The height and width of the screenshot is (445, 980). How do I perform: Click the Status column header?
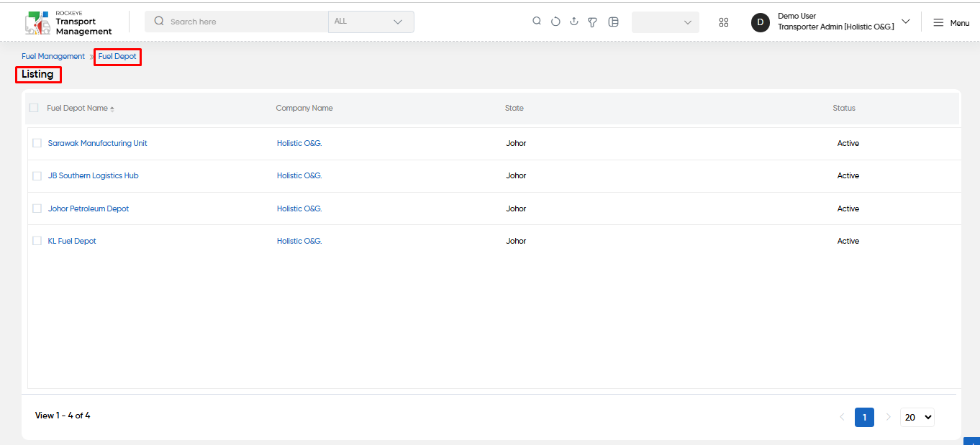pos(844,108)
